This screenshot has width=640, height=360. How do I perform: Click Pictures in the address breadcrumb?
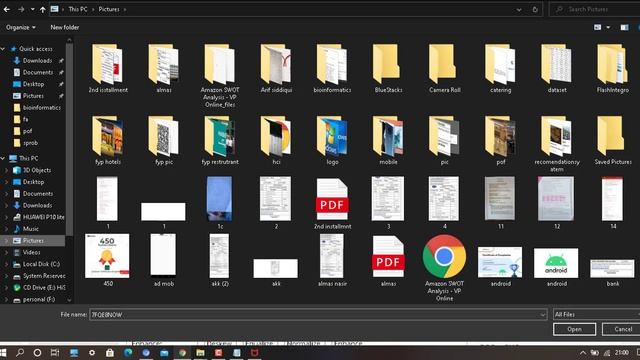pos(109,9)
